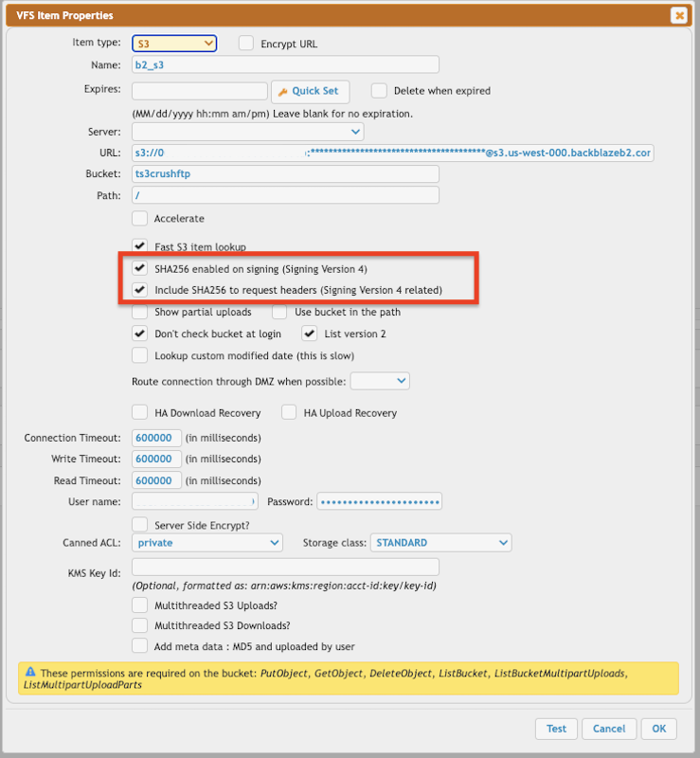Open the Route connection through DMZ dropdown

pos(380,381)
